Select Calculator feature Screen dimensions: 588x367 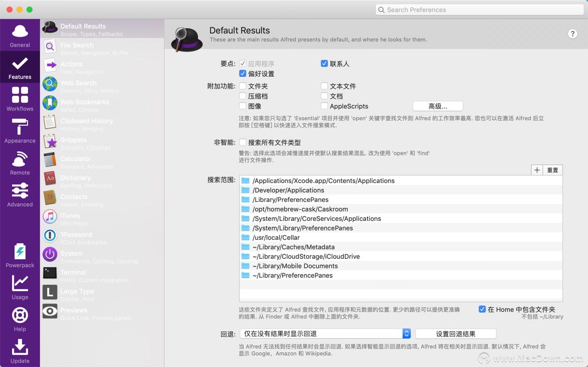pyautogui.click(x=102, y=162)
